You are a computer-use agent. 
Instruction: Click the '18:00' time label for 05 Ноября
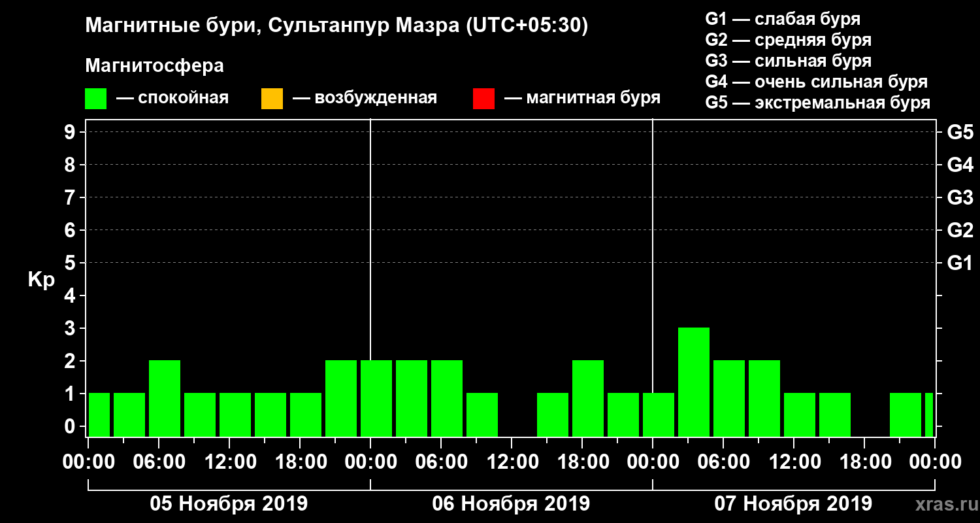[300, 462]
